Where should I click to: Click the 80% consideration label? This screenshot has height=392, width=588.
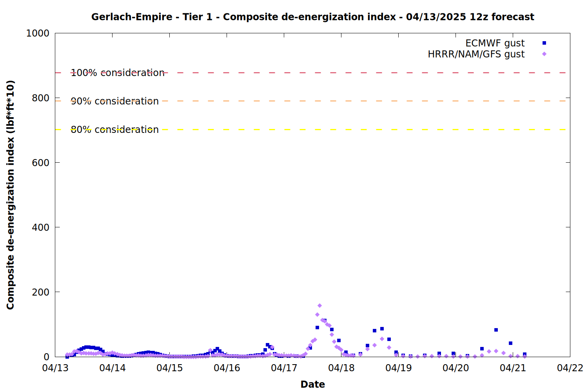pos(114,130)
